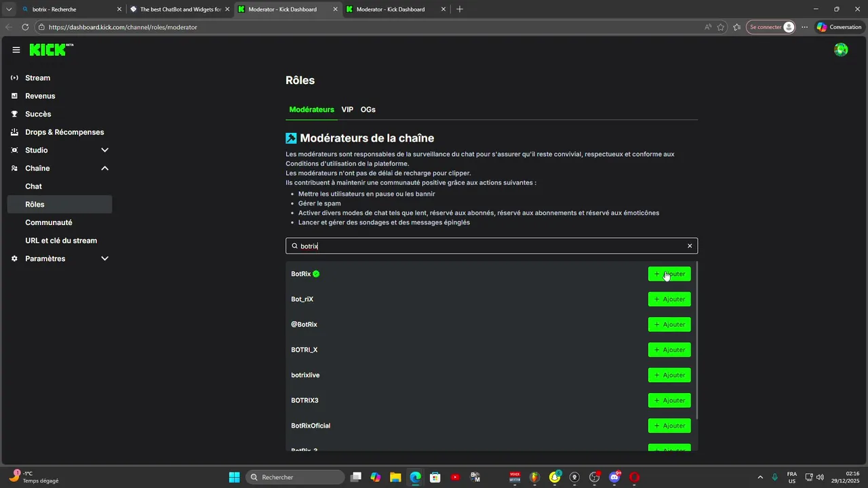
Task: Switch to the last Moderator - Kick Dashboard tab
Action: 396,9
